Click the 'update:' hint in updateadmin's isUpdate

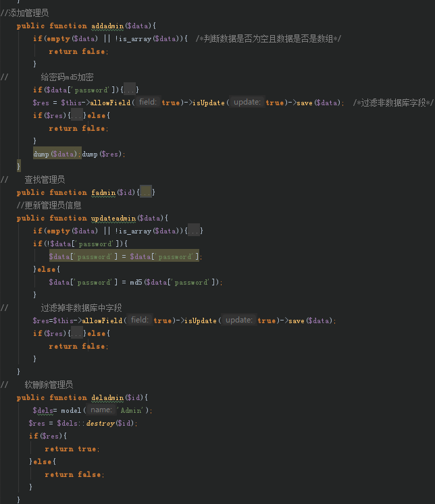239,320
